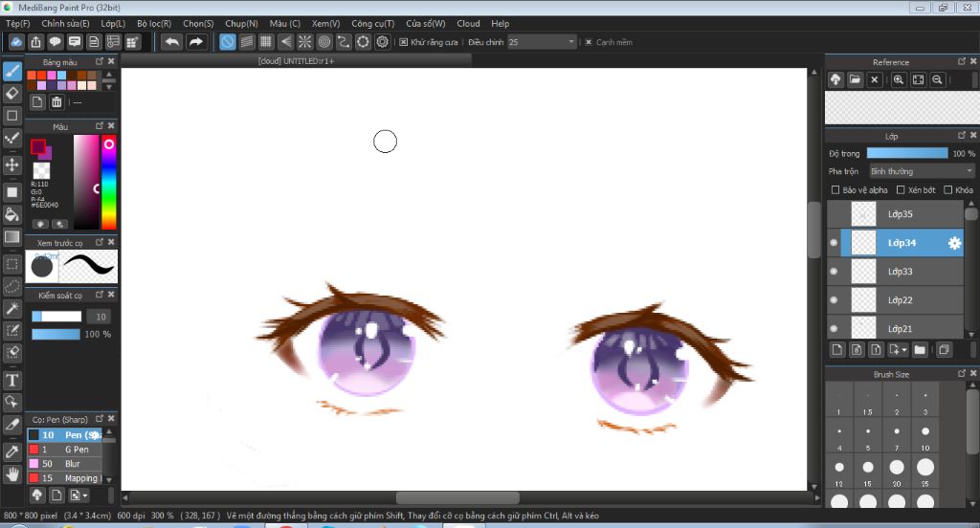Image resolution: width=980 pixels, height=528 pixels.
Task: Select the G Pen brush
Action: [x=76, y=450]
